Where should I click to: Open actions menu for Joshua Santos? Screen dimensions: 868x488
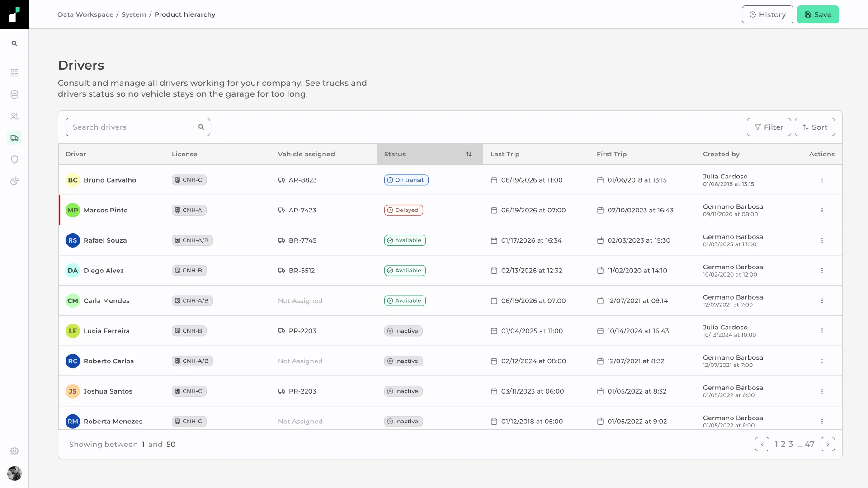point(822,391)
